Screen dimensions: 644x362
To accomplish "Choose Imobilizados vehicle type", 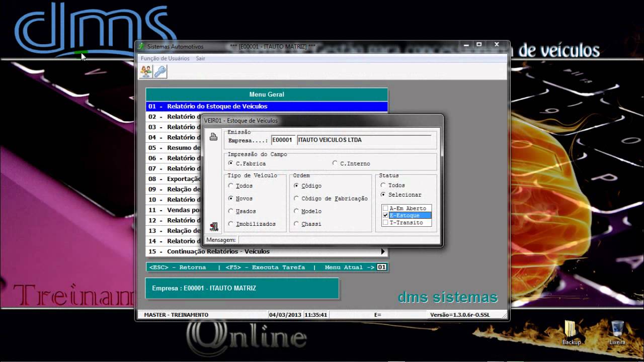I will [x=252, y=224].
